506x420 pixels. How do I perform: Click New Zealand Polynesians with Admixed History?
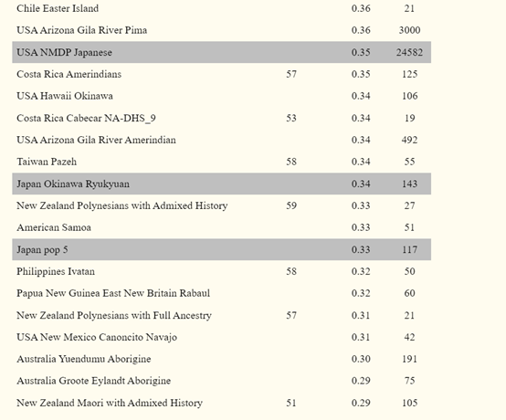[x=122, y=205]
